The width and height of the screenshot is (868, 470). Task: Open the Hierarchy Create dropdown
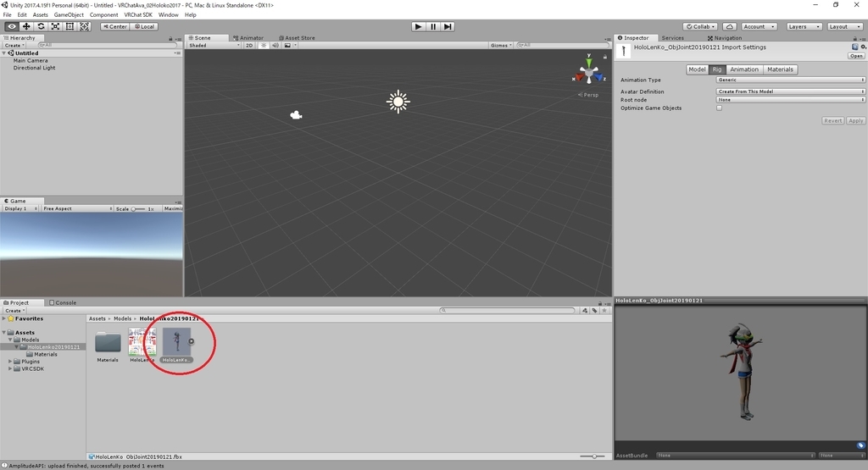click(14, 46)
